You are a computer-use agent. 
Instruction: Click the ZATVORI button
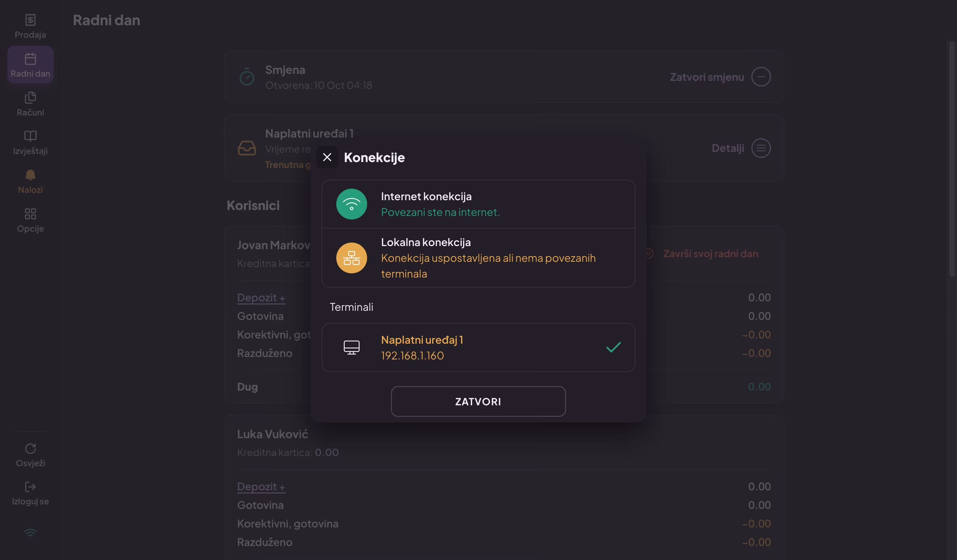point(478,401)
